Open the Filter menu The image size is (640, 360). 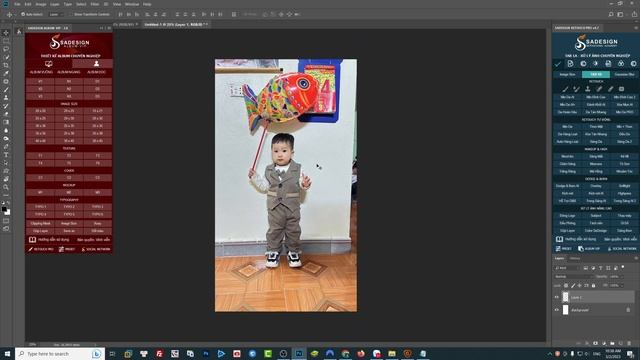point(95,4)
